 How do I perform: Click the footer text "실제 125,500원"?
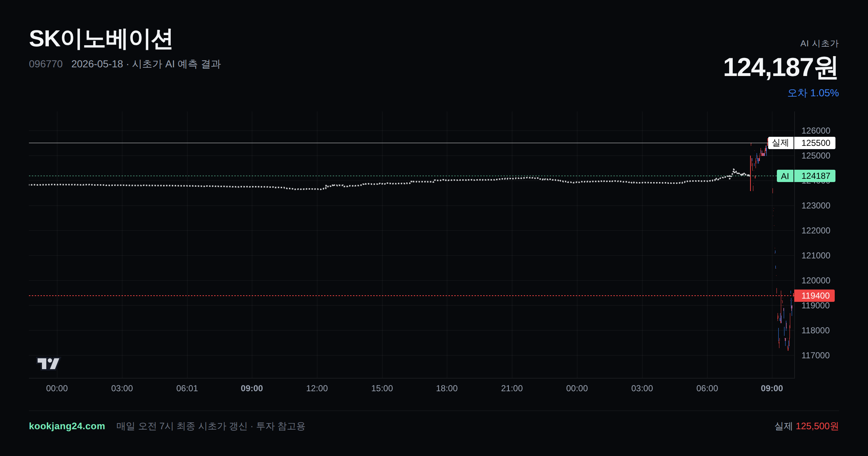click(x=807, y=426)
